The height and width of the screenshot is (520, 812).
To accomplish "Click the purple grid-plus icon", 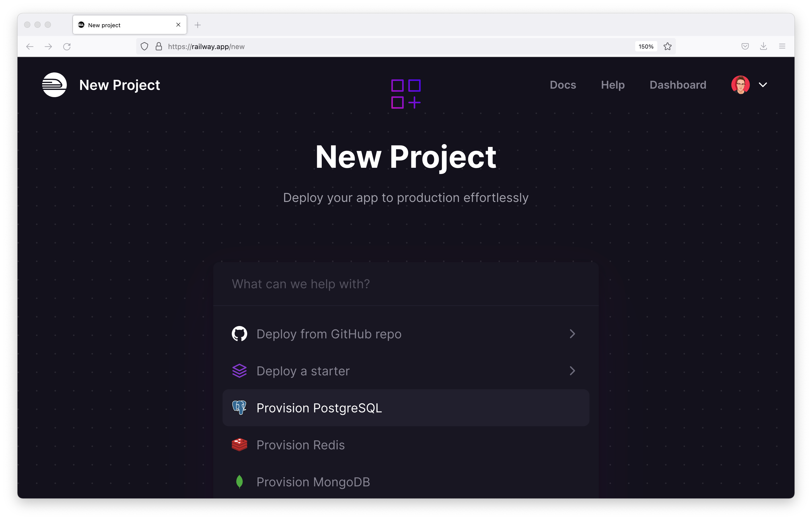I will [x=405, y=94].
